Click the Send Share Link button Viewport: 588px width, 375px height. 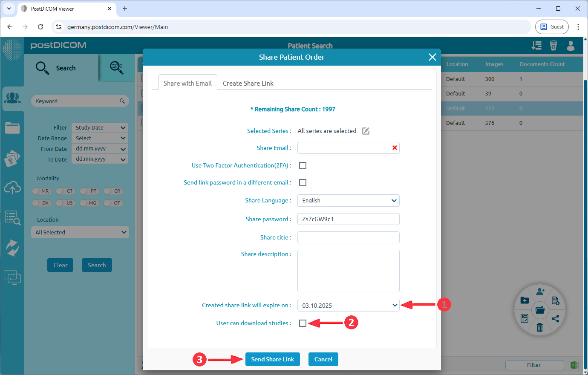click(272, 359)
